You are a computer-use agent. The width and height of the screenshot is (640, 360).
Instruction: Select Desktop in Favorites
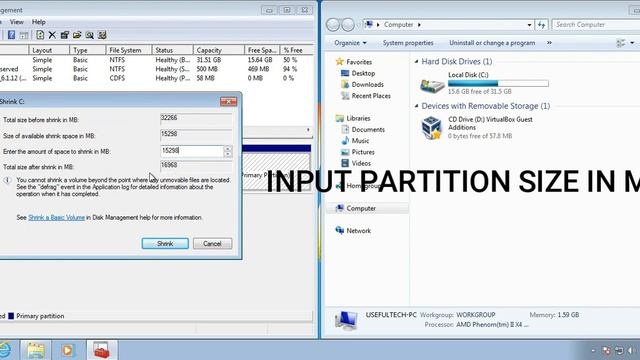tap(363, 73)
